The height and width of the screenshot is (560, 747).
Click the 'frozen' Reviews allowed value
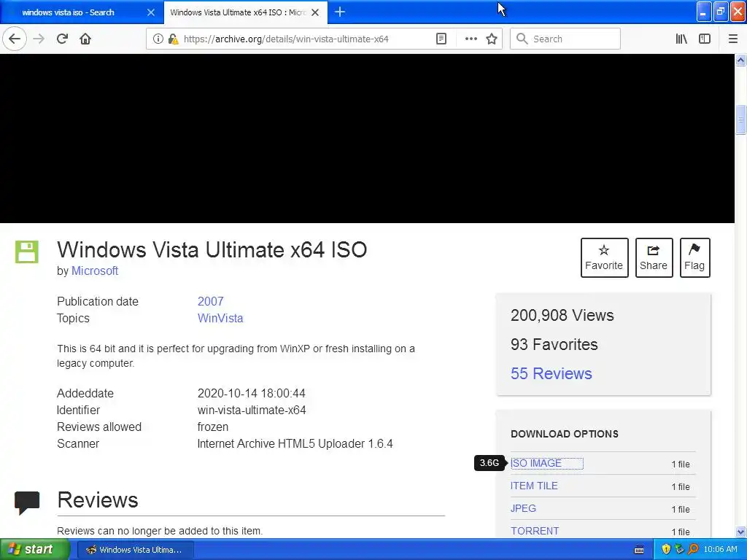tap(213, 427)
